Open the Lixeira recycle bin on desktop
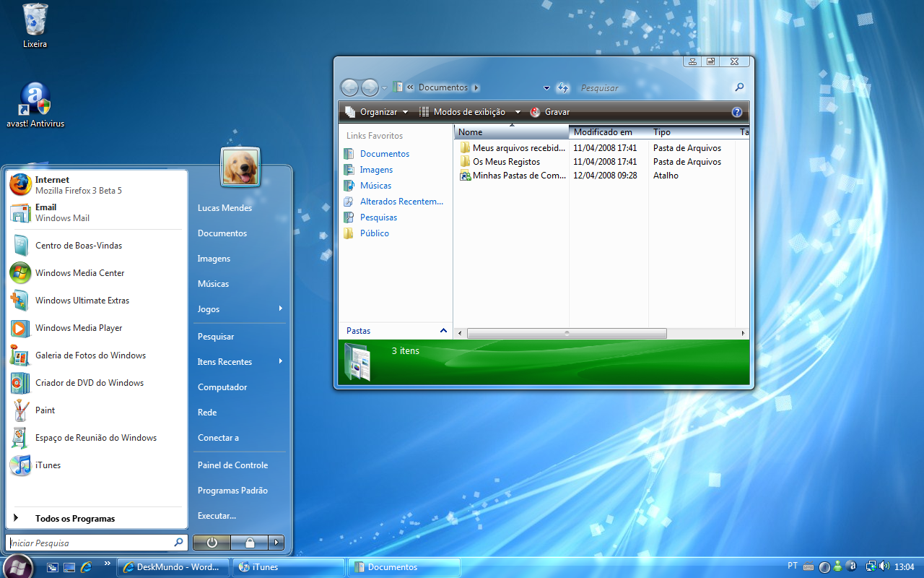This screenshot has height=578, width=924. coord(35,26)
